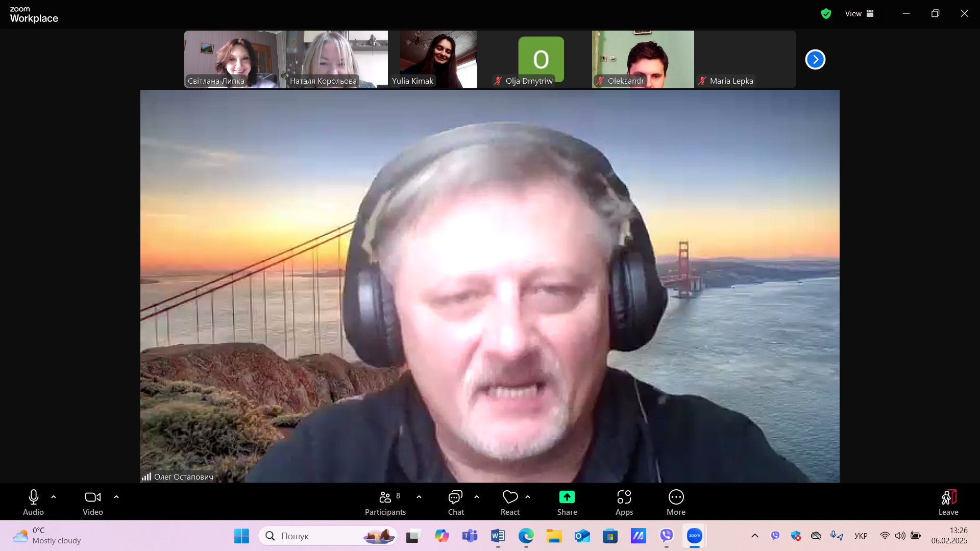Open Viber from the taskbar
The width and height of the screenshot is (980, 551).
point(666,536)
